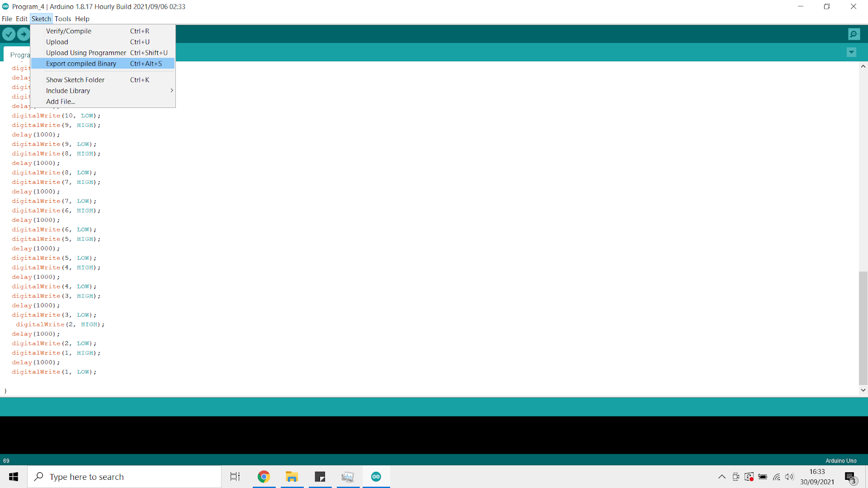Screen dimensions: 868x488
Task: Click the line digitalWrite(5, LOW);
Action: [x=54, y=258]
